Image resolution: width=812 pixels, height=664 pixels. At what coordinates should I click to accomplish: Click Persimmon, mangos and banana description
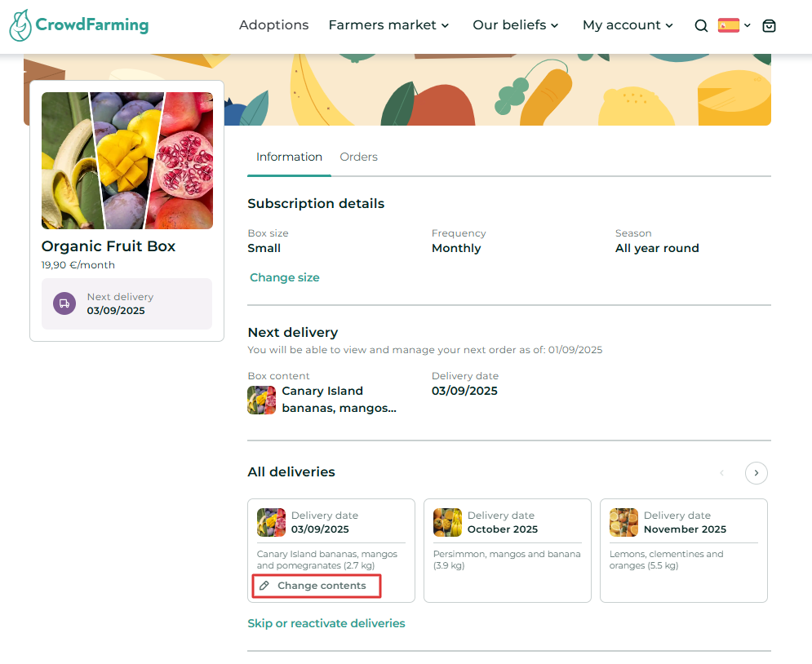[x=507, y=560]
